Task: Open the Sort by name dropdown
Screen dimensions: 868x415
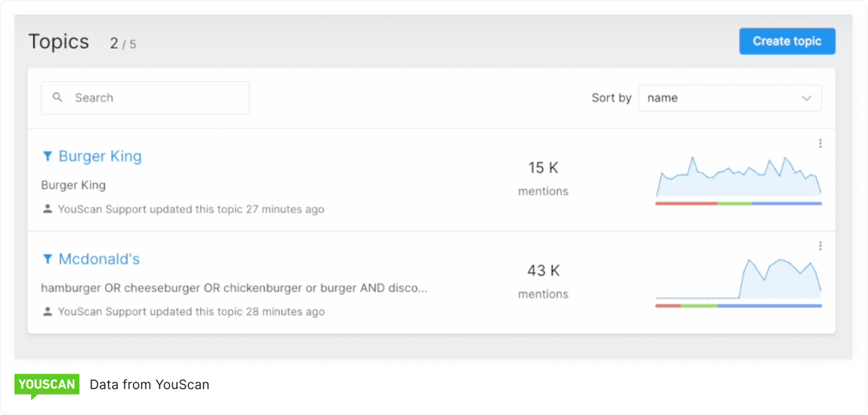Action: (730, 98)
